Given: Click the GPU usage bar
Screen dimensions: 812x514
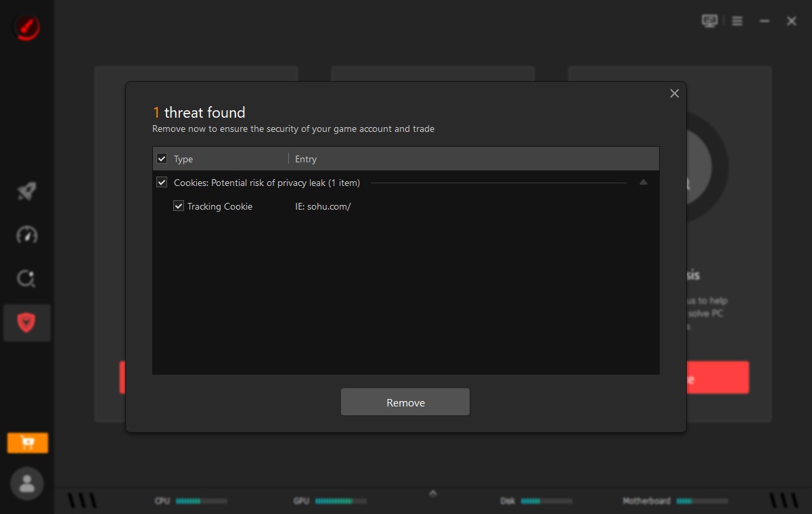Looking at the screenshot, I should [341, 501].
